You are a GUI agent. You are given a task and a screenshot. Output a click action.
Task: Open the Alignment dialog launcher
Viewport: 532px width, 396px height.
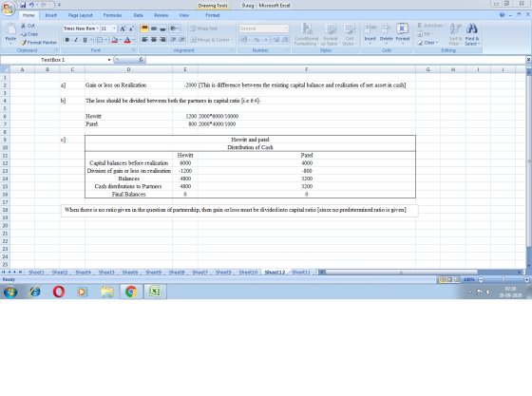click(x=233, y=50)
